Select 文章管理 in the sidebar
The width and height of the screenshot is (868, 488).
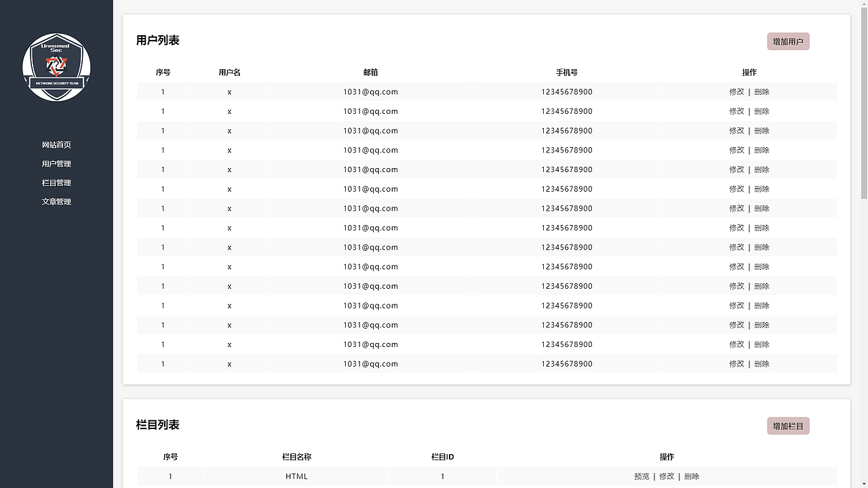[x=56, y=202]
